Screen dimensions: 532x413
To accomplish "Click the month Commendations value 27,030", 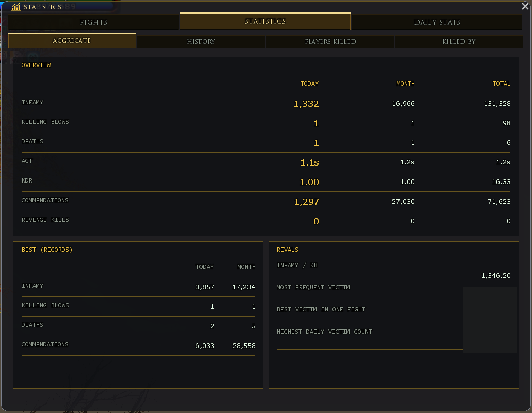I will coord(403,202).
